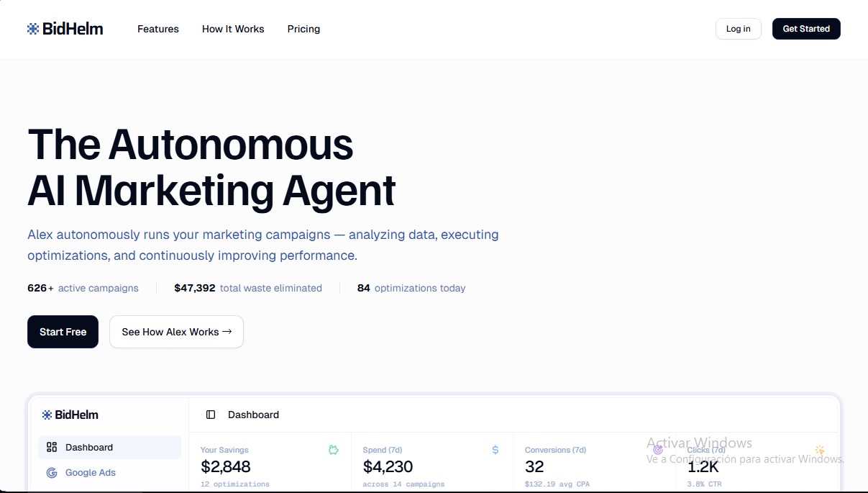Go to How It Works section
Screen dimensions: 868x493
click(x=233, y=29)
